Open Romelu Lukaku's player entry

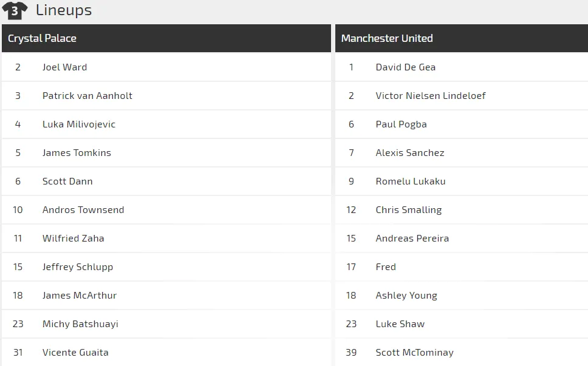(x=410, y=181)
